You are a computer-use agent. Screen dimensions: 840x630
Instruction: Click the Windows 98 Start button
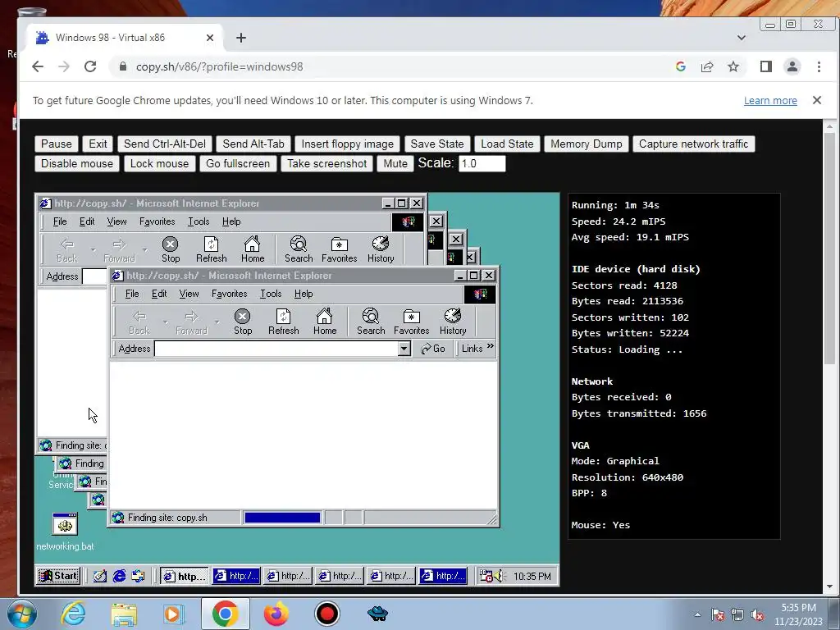point(58,576)
